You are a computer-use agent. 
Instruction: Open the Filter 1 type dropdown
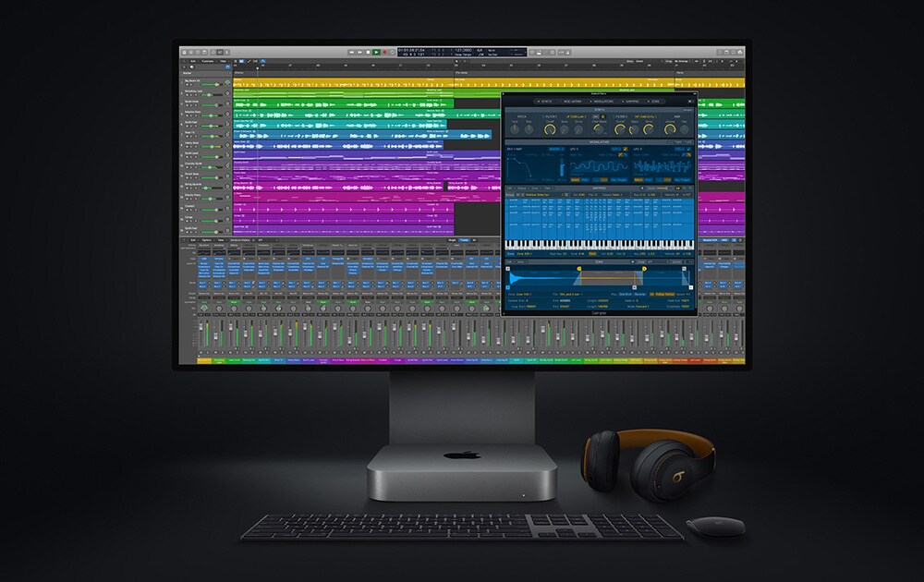[577, 116]
